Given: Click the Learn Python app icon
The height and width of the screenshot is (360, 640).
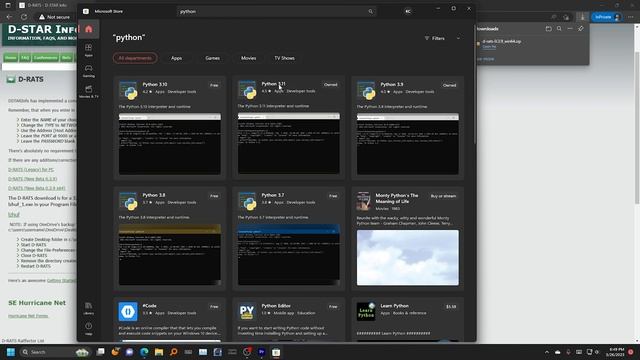Looking at the screenshot, I should 366,311.
